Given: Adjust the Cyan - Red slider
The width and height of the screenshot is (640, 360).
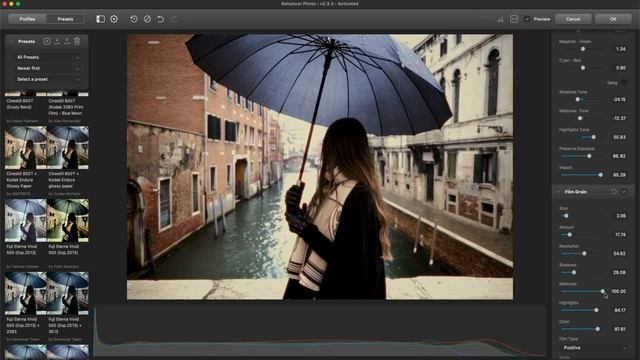Looking at the screenshot, I should (x=583, y=68).
